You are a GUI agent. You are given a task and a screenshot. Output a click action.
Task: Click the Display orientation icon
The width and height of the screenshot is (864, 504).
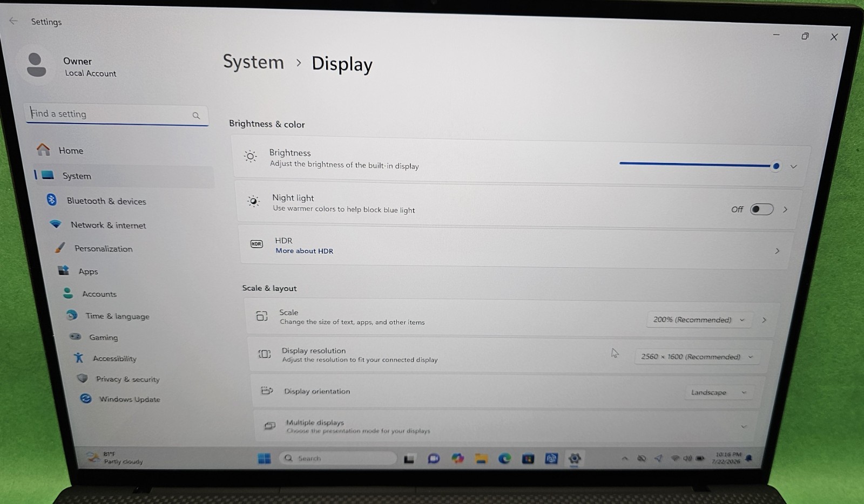click(267, 390)
